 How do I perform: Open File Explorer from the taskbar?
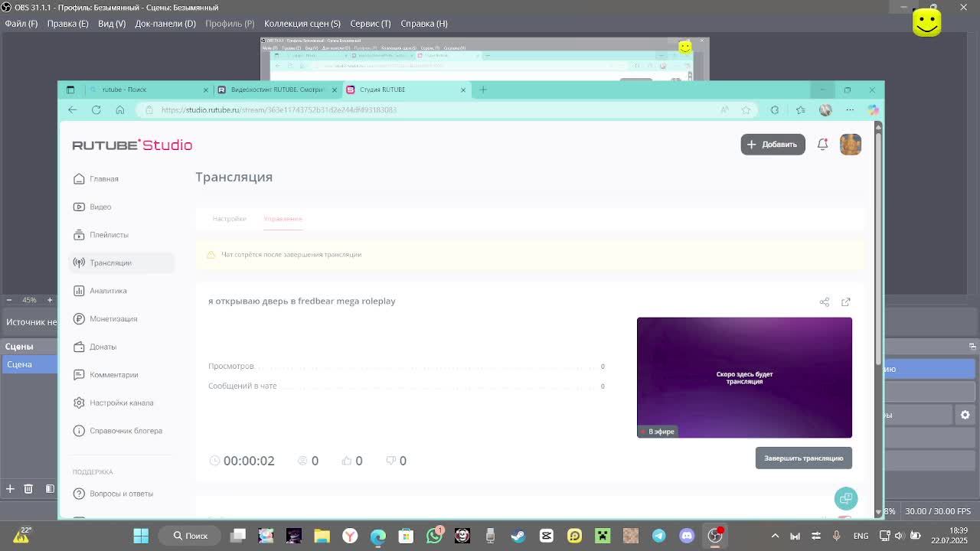pos(322,536)
